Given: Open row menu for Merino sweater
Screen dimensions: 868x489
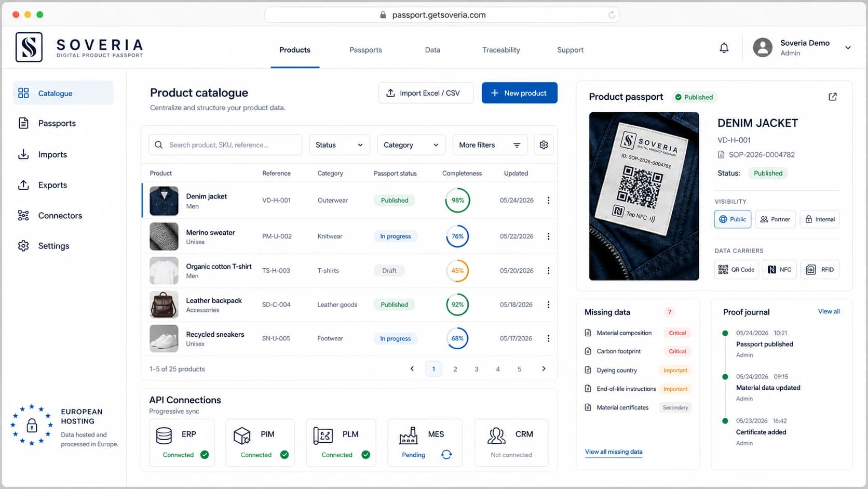Looking at the screenshot, I should coord(548,236).
